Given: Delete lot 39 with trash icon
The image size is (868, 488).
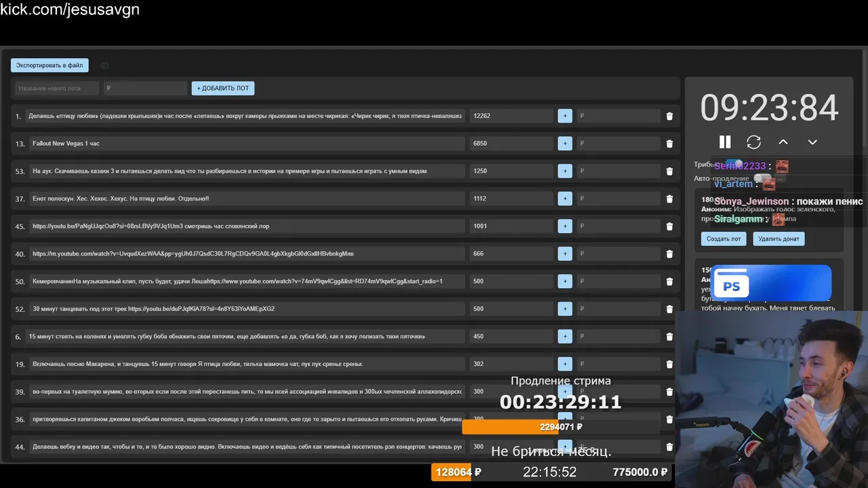Looking at the screenshot, I should pyautogui.click(x=669, y=391).
